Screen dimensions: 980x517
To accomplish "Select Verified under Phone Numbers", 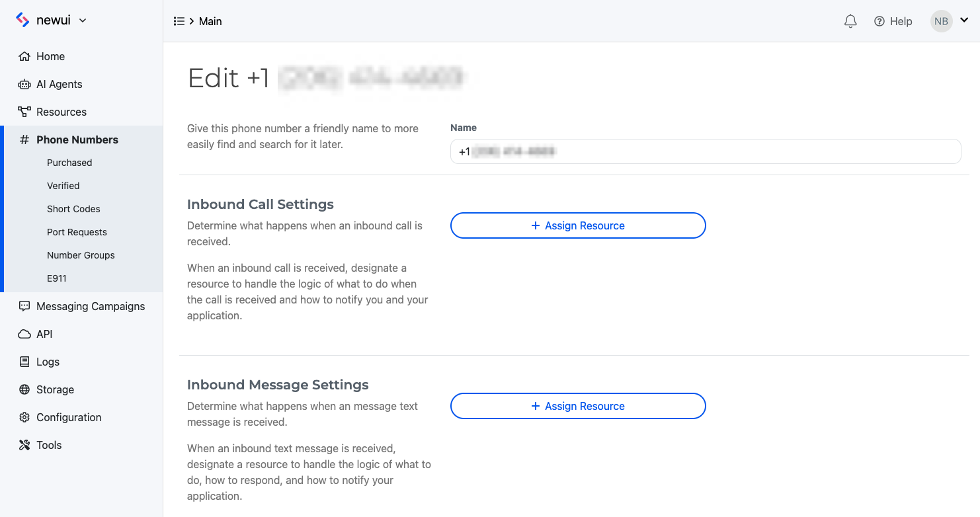I will point(63,185).
